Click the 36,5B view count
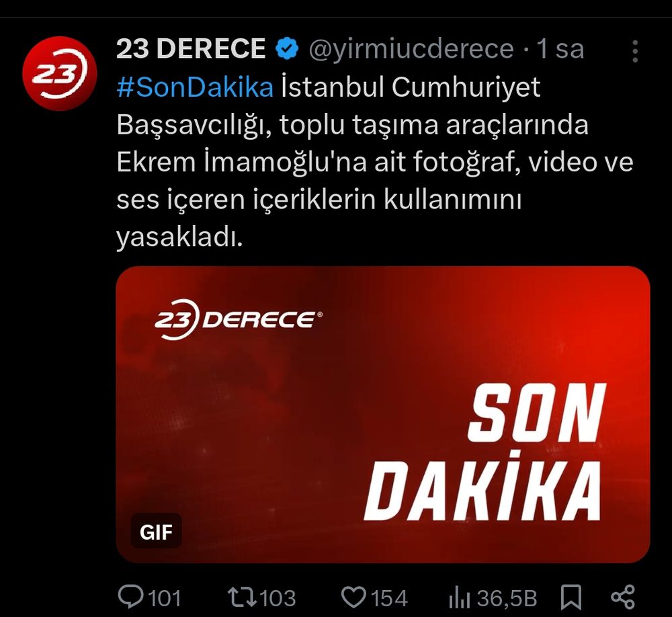 click(x=507, y=598)
